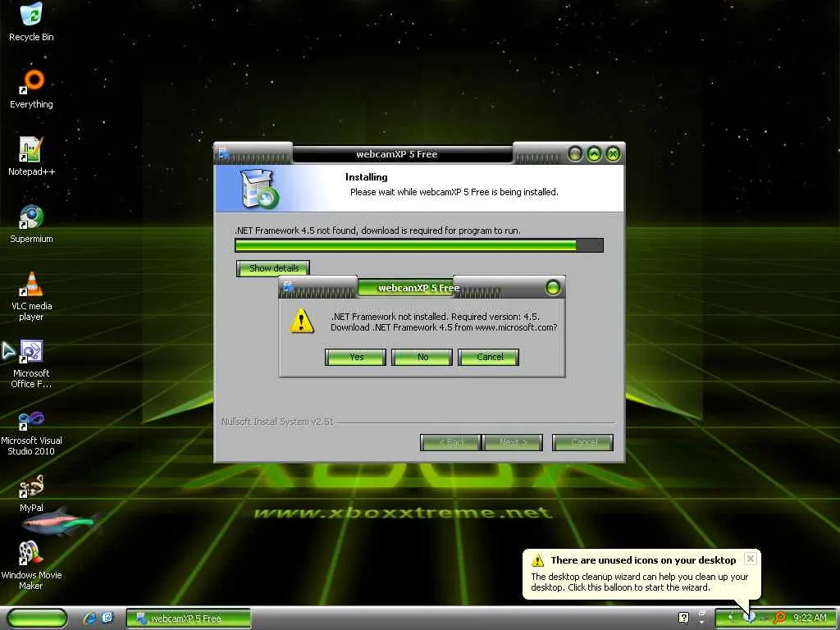Select the Supermium browser desktop icon
Screen dimensions: 840x630
(31, 223)
